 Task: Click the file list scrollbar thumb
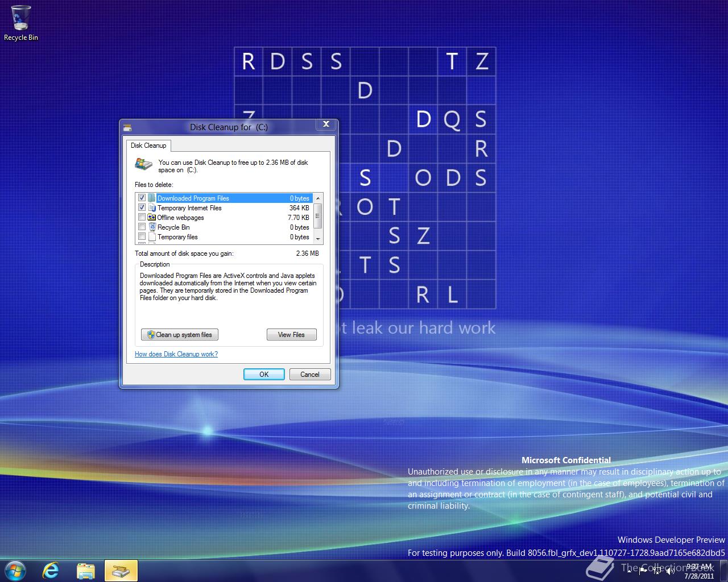click(318, 215)
